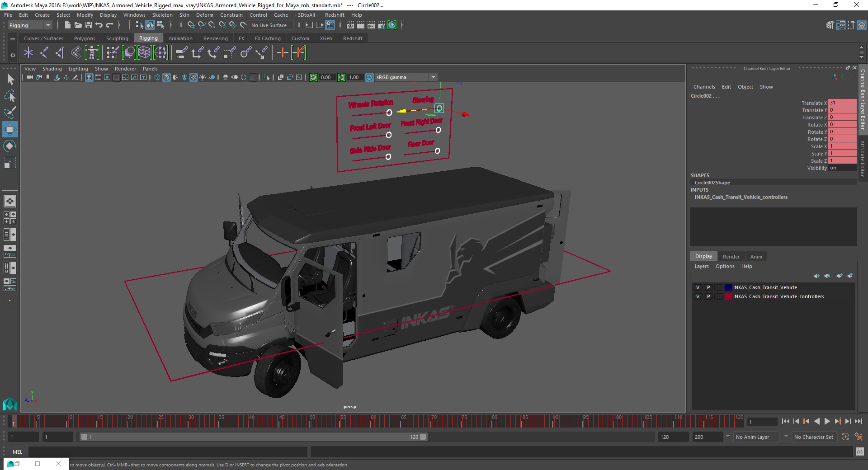Open Script Editor icon

(x=860, y=451)
